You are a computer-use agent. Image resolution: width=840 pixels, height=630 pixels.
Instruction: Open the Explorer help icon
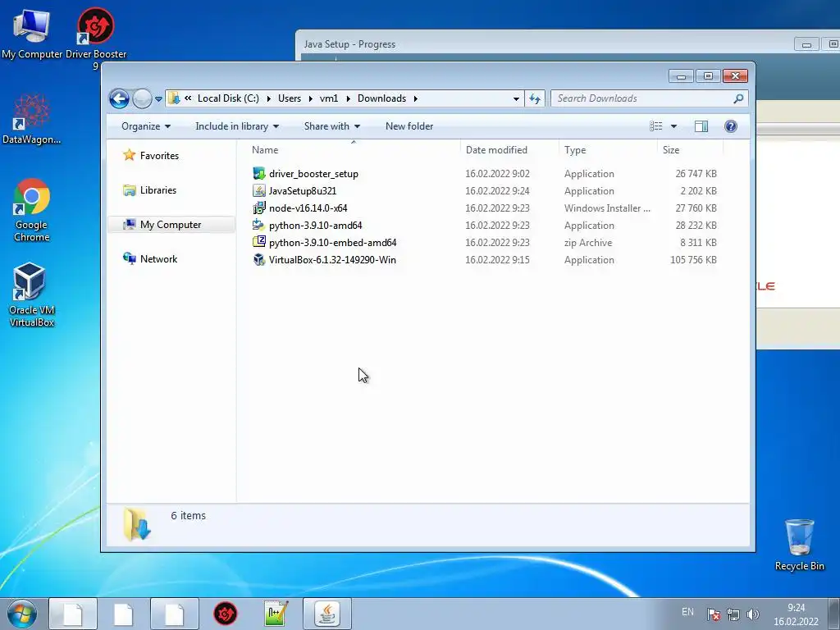pyautogui.click(x=731, y=126)
